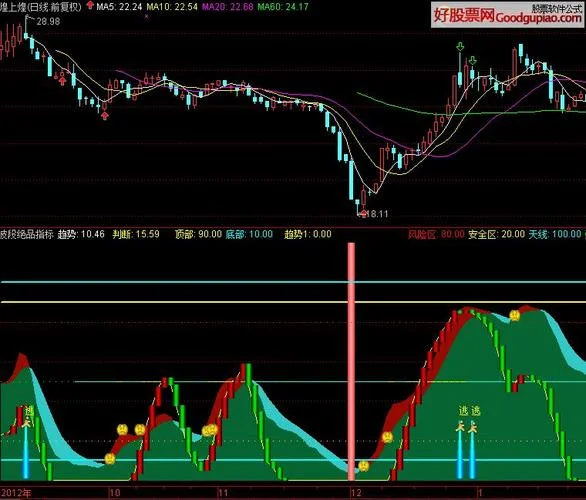Click the smiley face at October indicator bottom
This screenshot has height=500, width=586.
click(x=110, y=459)
